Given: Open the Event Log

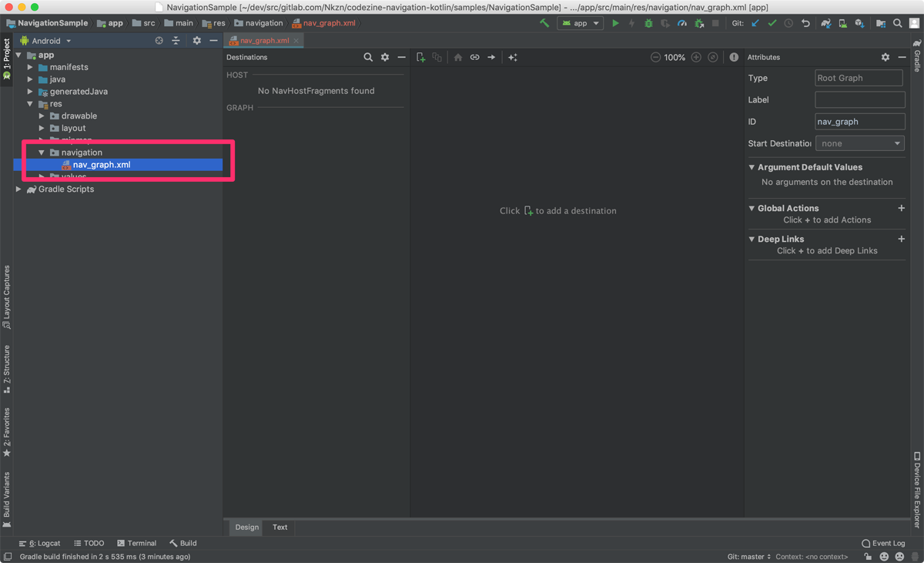Looking at the screenshot, I should (883, 543).
